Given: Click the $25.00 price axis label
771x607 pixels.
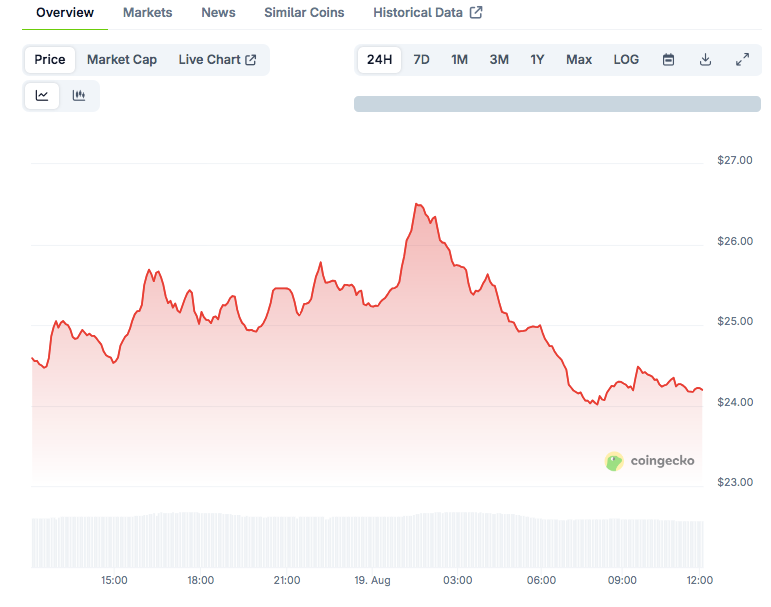Looking at the screenshot, I should tap(735, 321).
